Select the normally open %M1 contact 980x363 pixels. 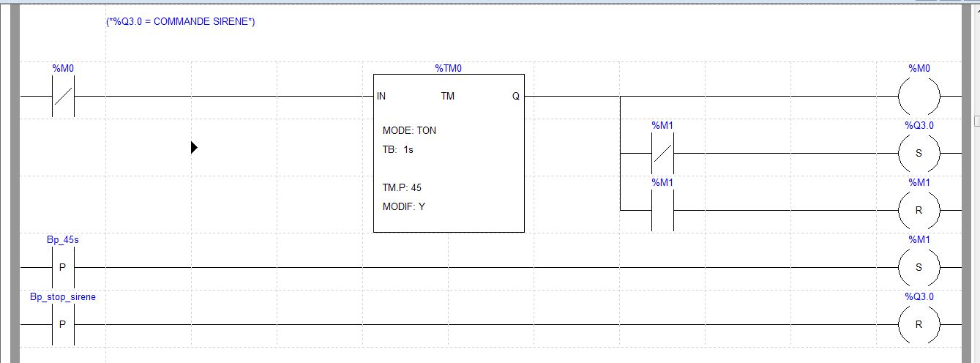point(662,210)
